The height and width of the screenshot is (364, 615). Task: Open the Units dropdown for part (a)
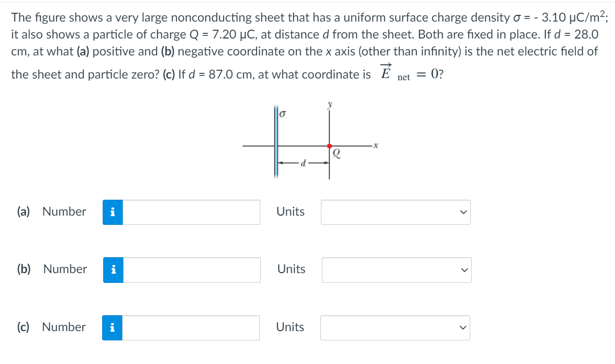pyautogui.click(x=395, y=212)
